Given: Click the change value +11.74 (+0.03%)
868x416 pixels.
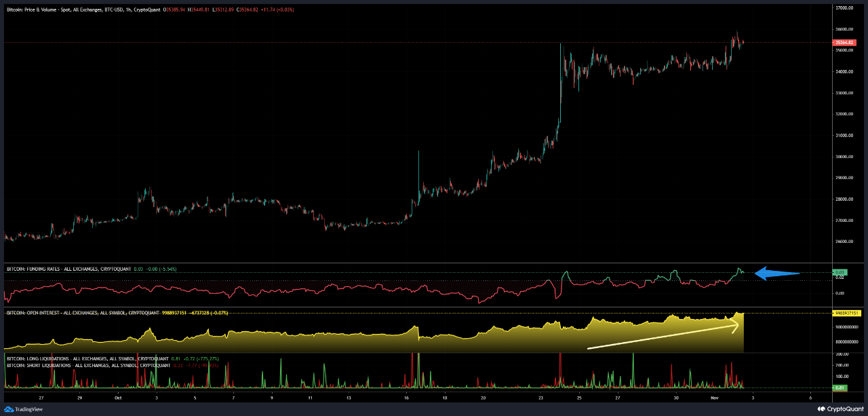Looking at the screenshot, I should coord(279,10).
